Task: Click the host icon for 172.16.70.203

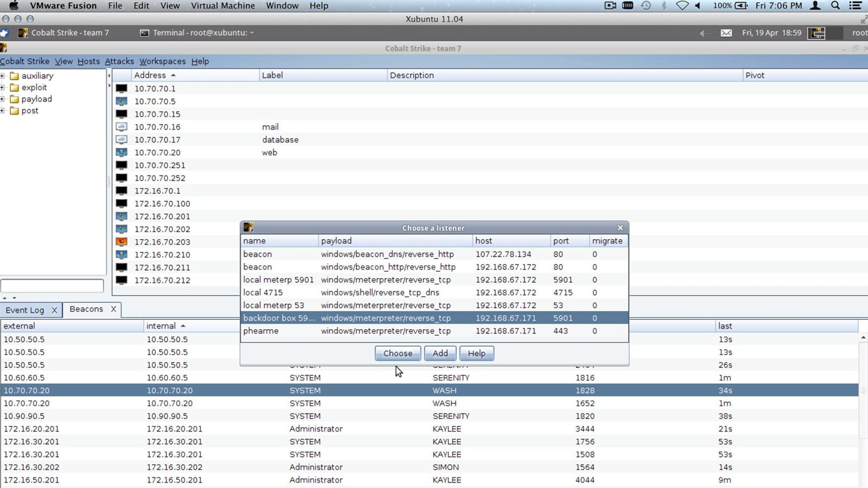Action: point(122,242)
